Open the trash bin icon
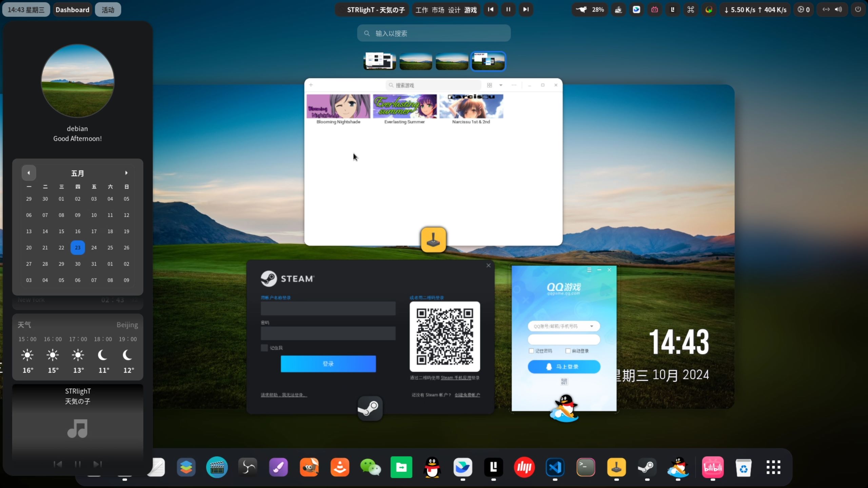The height and width of the screenshot is (488, 868). [x=743, y=467]
